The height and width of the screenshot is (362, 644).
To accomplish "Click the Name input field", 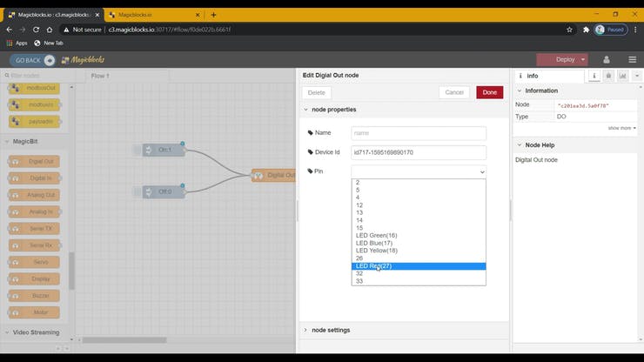I will (419, 133).
